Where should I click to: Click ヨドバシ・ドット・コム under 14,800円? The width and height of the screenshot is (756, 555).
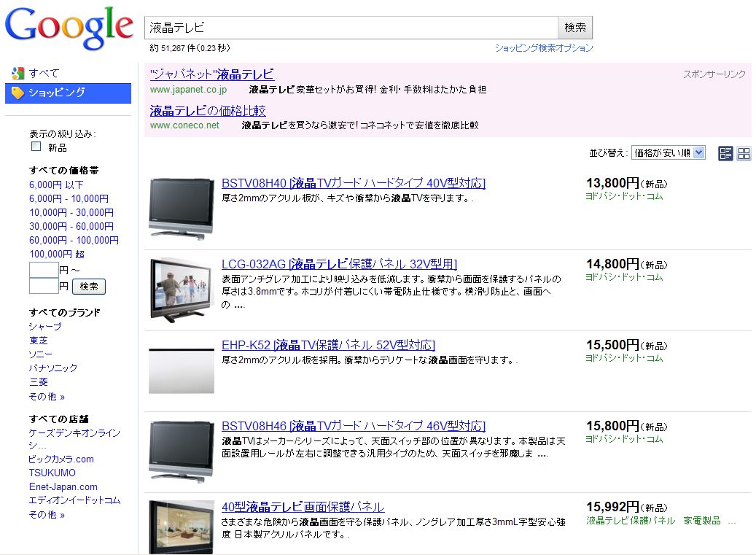coord(624,277)
